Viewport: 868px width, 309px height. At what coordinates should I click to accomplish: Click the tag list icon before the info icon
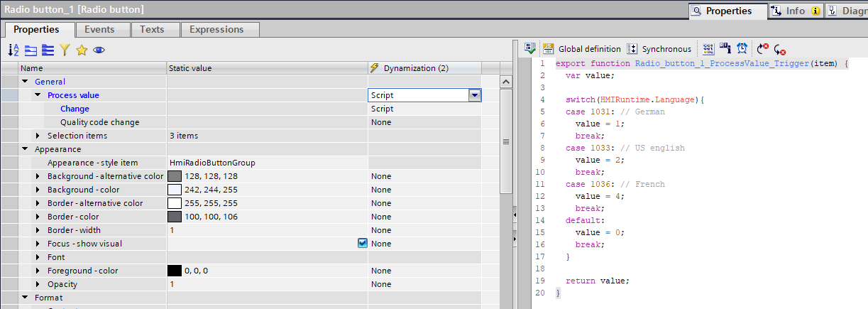click(x=708, y=48)
